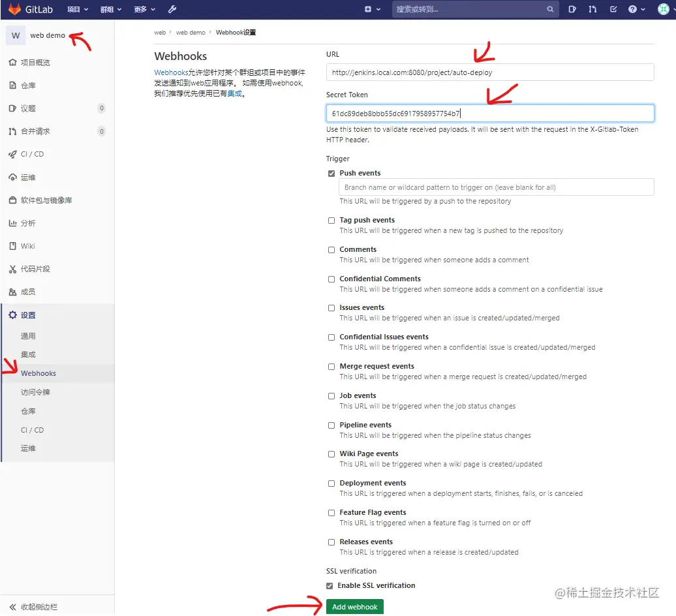Viewport: 676px width, 616px height.
Task: Open 仓库 repository in sidebar
Action: click(28, 85)
